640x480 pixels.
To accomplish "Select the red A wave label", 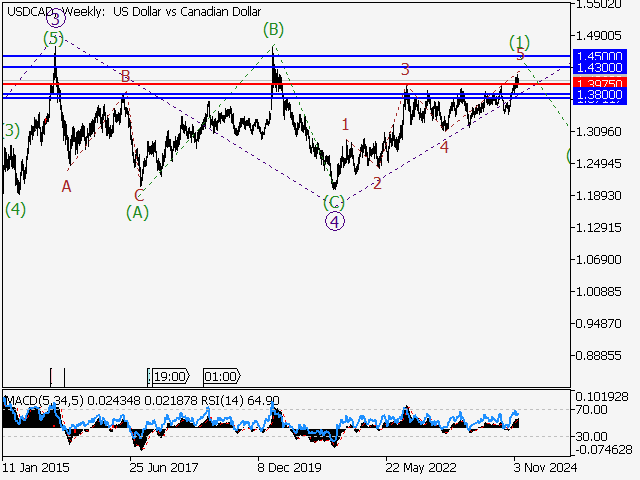I will point(66,186).
